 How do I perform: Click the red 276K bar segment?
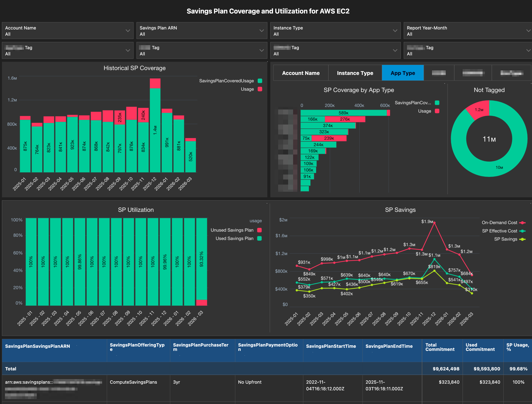[x=345, y=119]
